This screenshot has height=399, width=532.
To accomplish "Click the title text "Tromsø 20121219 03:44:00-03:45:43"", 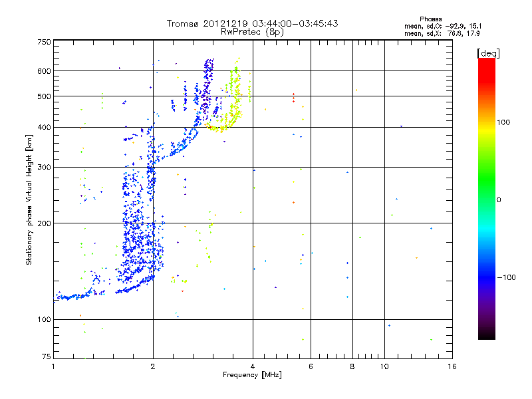I will point(252,23).
